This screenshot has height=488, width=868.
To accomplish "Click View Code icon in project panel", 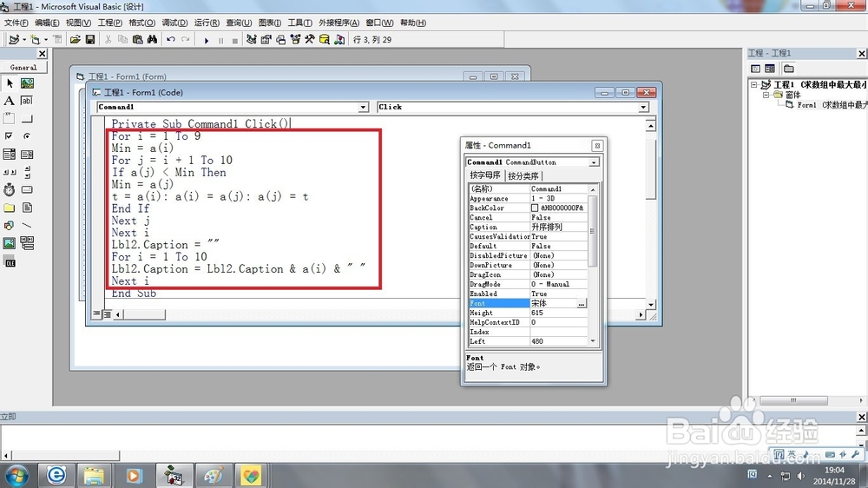I will pyautogui.click(x=756, y=69).
